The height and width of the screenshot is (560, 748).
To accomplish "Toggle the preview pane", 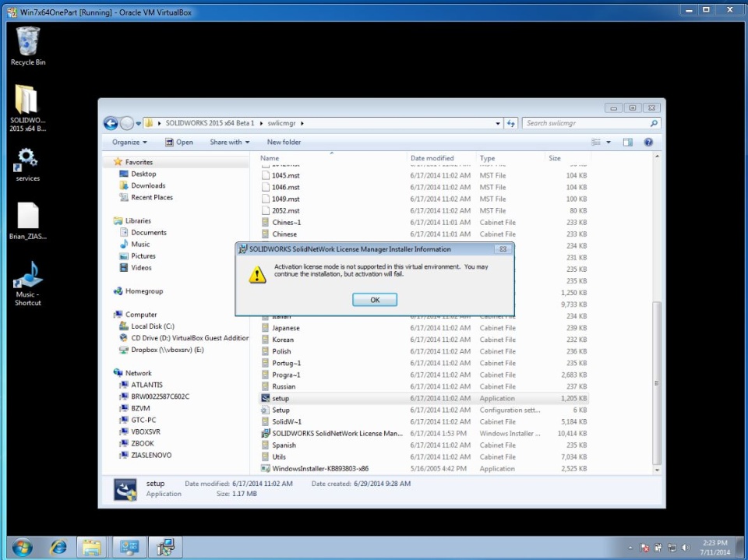I will pyautogui.click(x=628, y=143).
